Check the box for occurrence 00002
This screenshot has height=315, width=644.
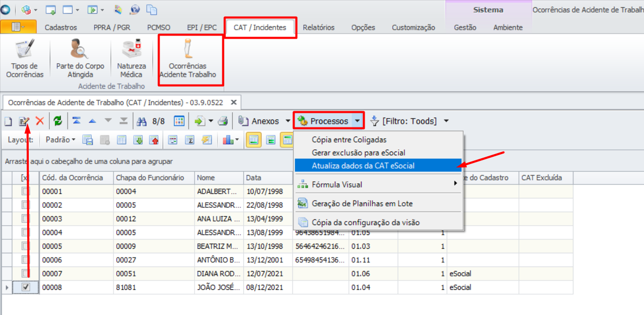pyautogui.click(x=26, y=205)
